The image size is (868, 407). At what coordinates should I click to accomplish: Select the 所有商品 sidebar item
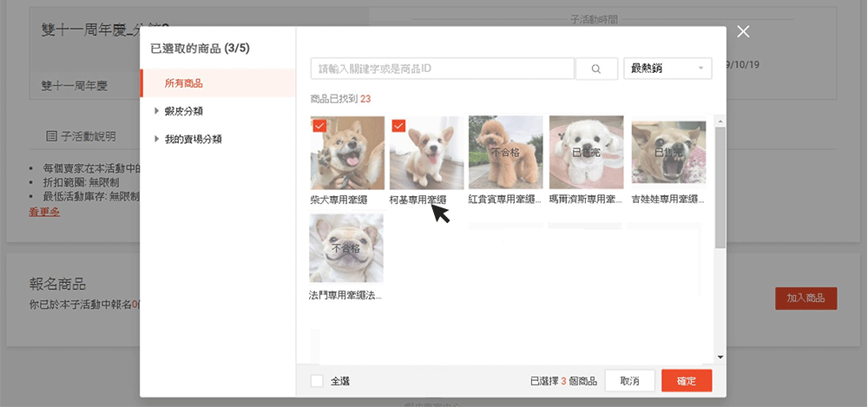point(183,83)
